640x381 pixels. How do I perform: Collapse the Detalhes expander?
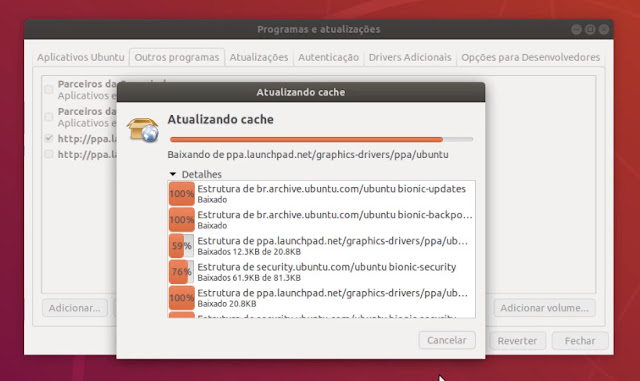tap(173, 174)
